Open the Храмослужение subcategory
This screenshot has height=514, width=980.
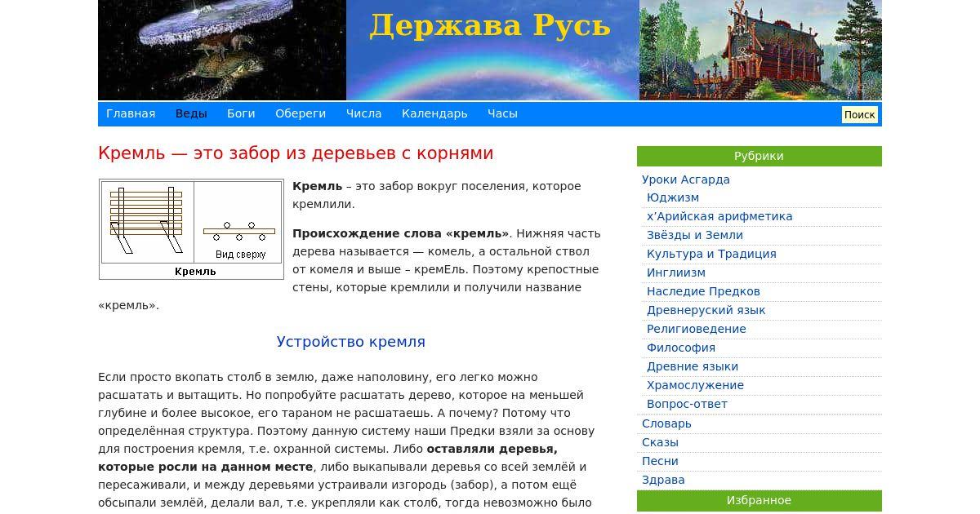click(695, 385)
